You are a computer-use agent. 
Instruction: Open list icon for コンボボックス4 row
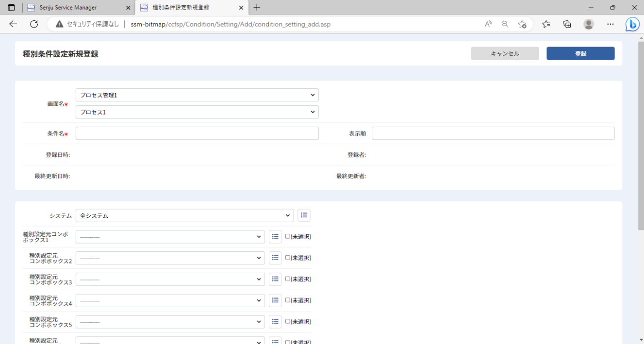(x=275, y=300)
